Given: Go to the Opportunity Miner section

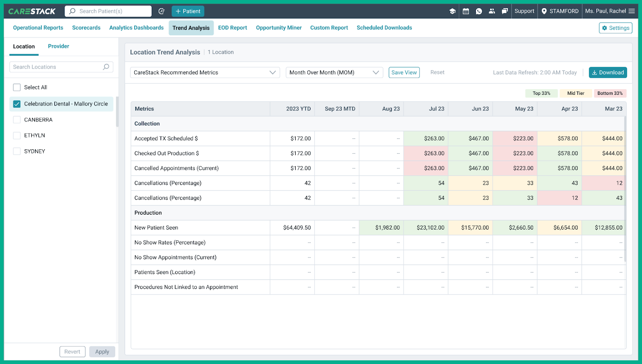Looking at the screenshot, I should tap(279, 28).
